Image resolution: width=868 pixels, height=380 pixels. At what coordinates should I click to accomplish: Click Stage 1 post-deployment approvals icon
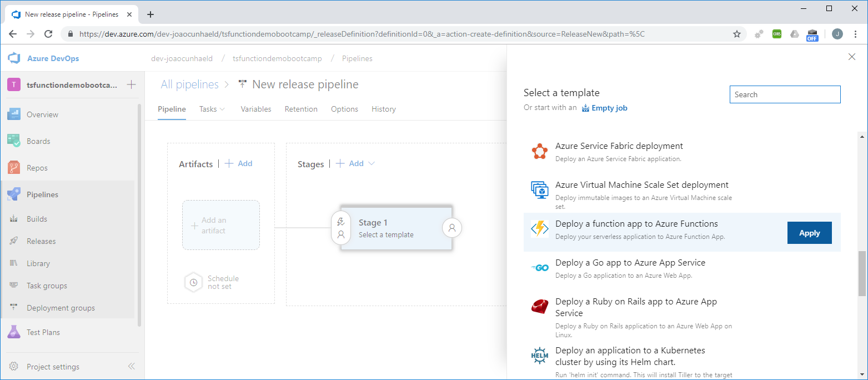tap(452, 228)
